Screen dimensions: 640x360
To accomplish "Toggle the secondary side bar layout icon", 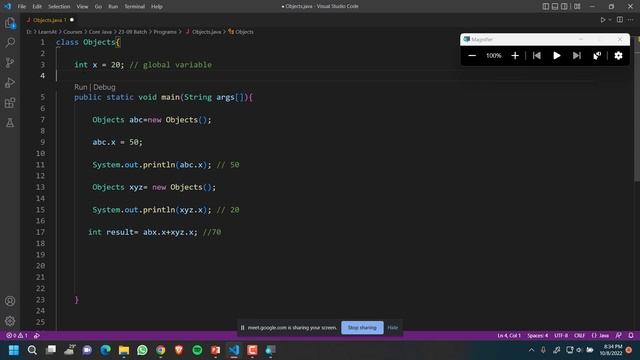I will [564, 7].
